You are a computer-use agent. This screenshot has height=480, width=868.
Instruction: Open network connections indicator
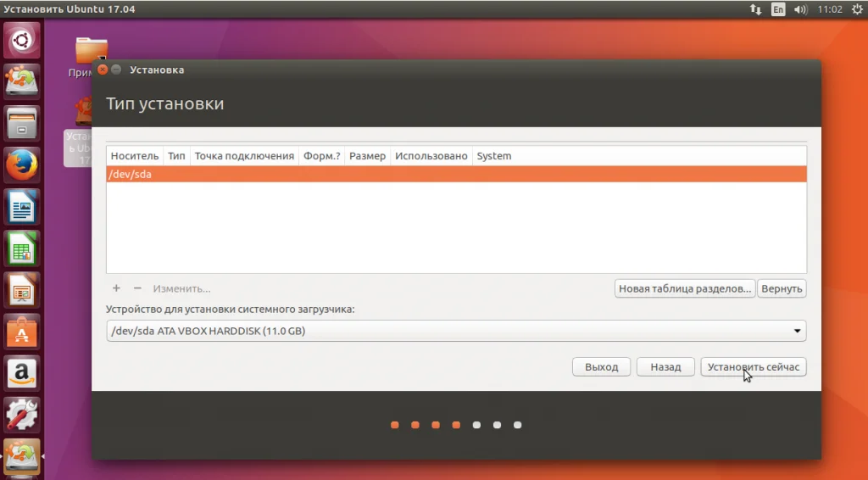coord(755,9)
